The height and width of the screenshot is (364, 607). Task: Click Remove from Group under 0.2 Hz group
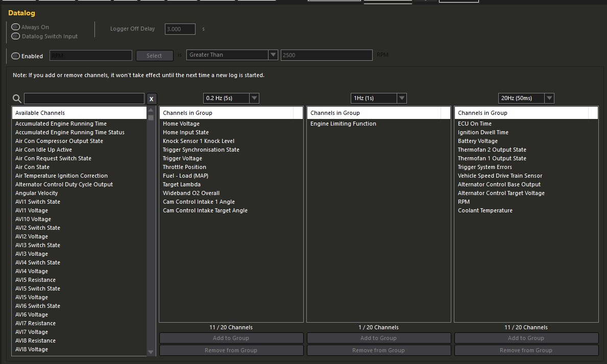point(231,350)
